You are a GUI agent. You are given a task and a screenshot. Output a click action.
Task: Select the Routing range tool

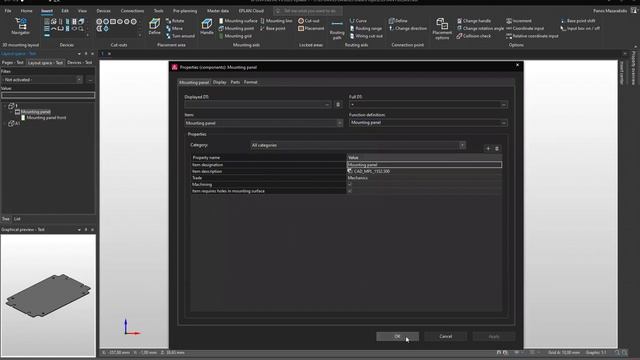(366, 28)
